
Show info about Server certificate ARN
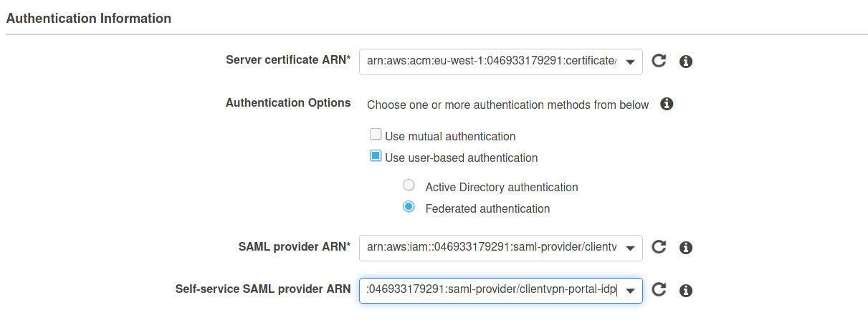pyautogui.click(x=685, y=62)
